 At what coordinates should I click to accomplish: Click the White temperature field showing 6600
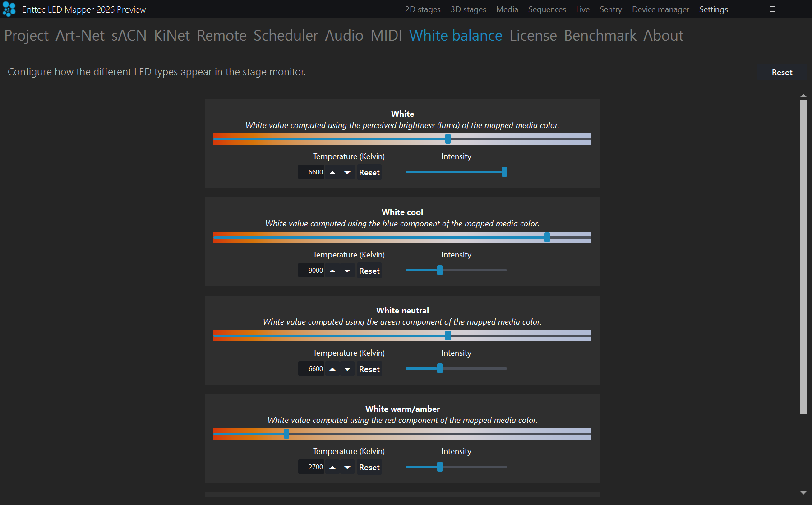[x=311, y=172]
